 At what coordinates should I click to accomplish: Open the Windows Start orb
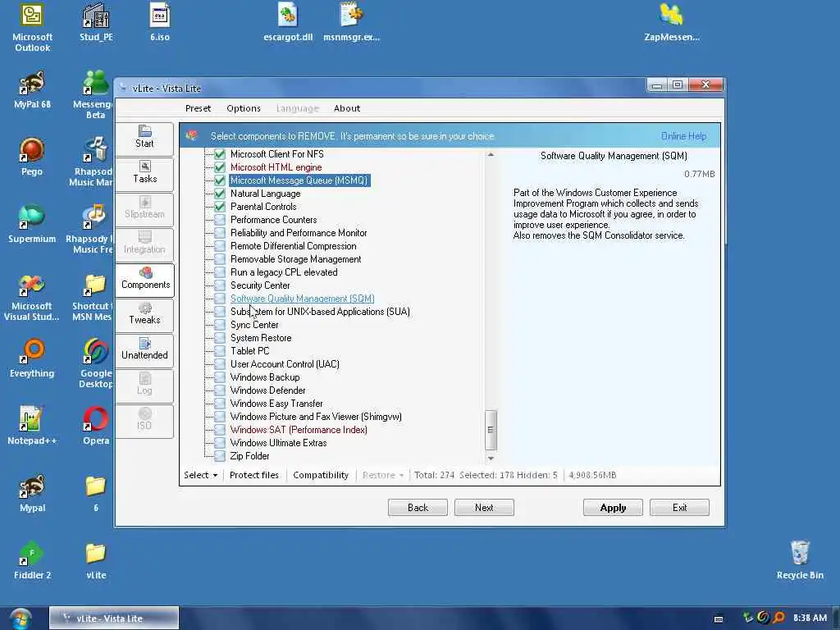[x=21, y=619]
